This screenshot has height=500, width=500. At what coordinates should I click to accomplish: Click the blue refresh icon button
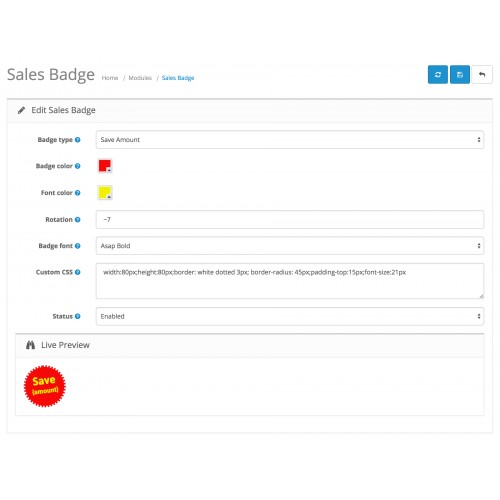[x=438, y=74]
